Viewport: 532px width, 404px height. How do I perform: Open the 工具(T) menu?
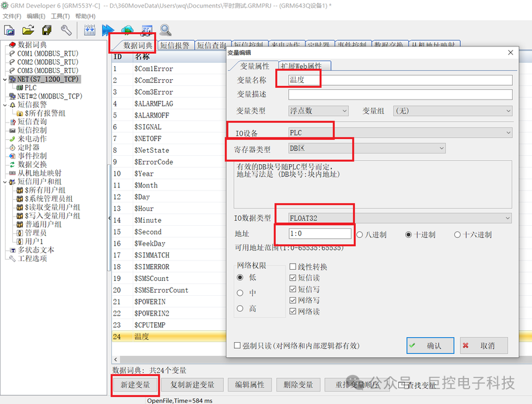coord(61,16)
